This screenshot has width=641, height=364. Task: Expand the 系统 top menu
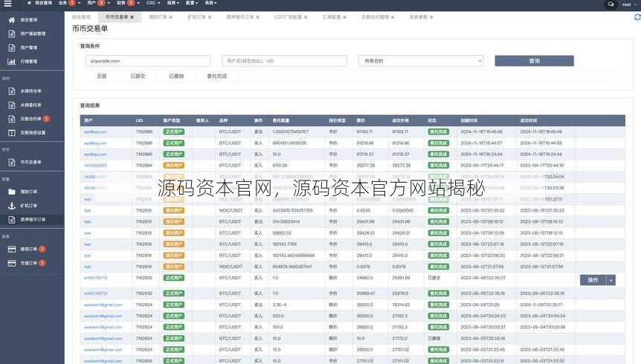pos(210,3)
